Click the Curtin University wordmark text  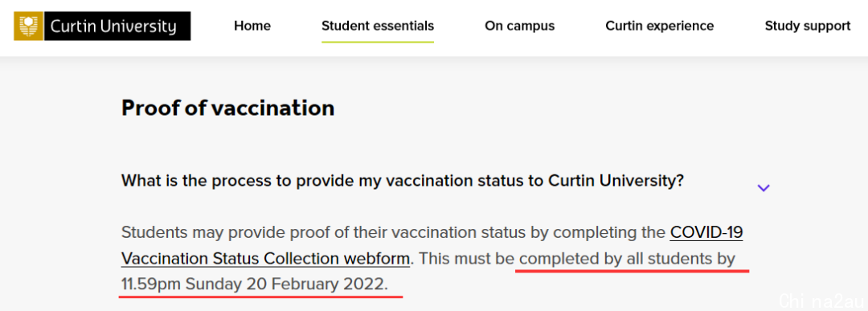(113, 26)
